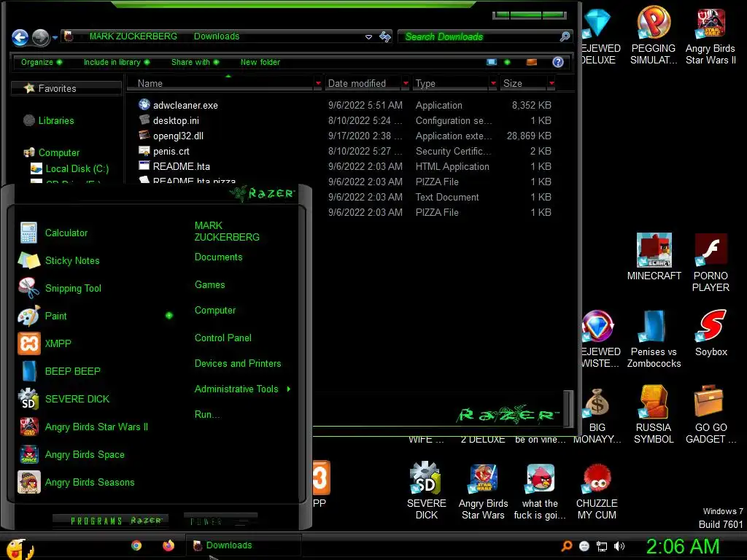
Task: Click the network tray icon
Action: (602, 546)
